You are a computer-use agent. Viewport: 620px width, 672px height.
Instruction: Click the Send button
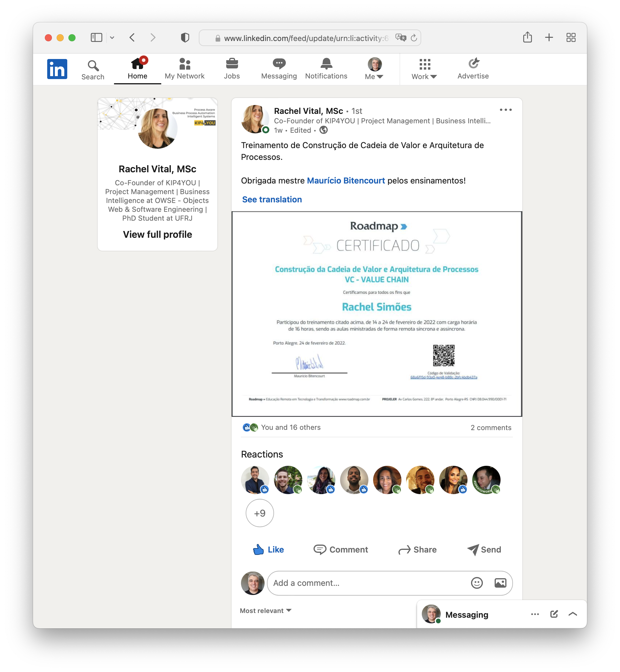484,550
